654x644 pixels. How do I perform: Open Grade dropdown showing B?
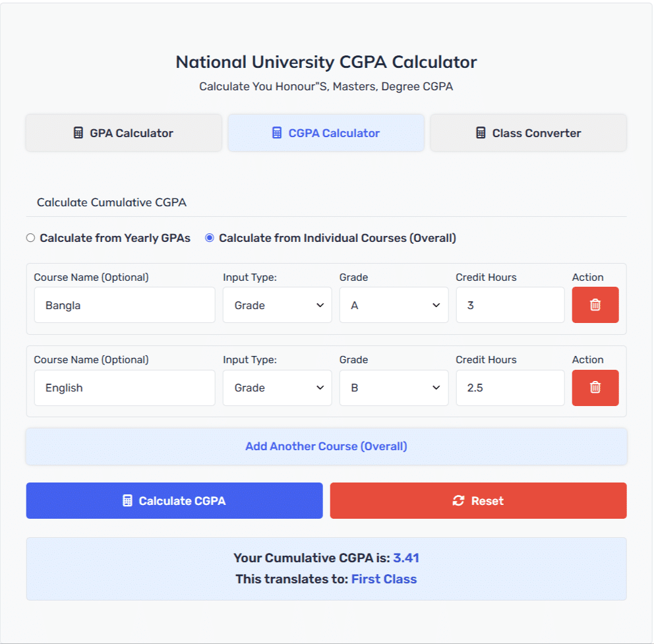pyautogui.click(x=394, y=388)
